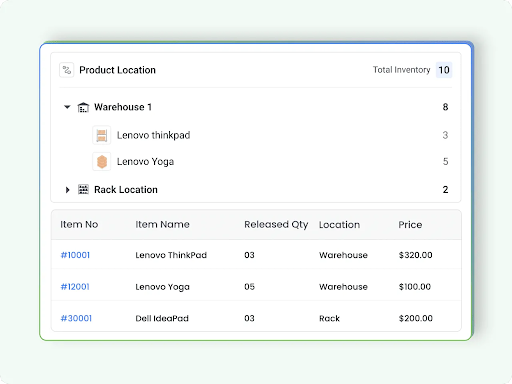Click the Price column header
512x384 pixels.
tap(410, 225)
